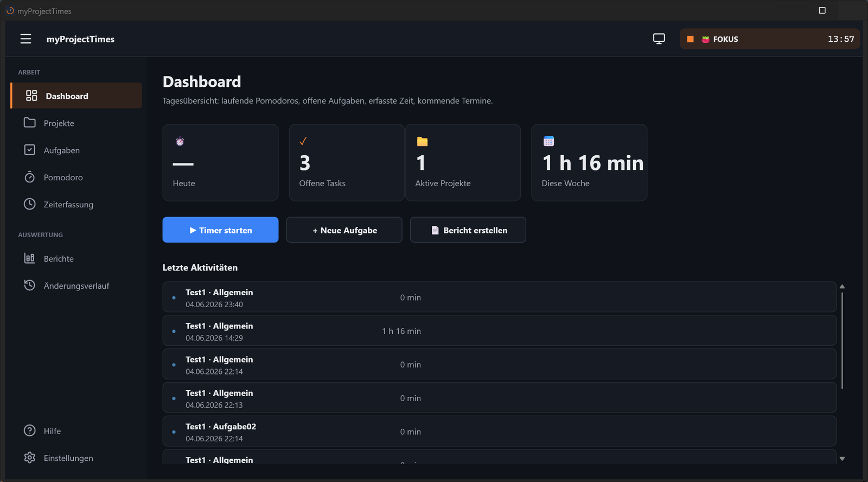Image resolution: width=868 pixels, height=482 pixels.
Task: Select the Test1 · Aufgabe02 activity row
Action: 499,431
